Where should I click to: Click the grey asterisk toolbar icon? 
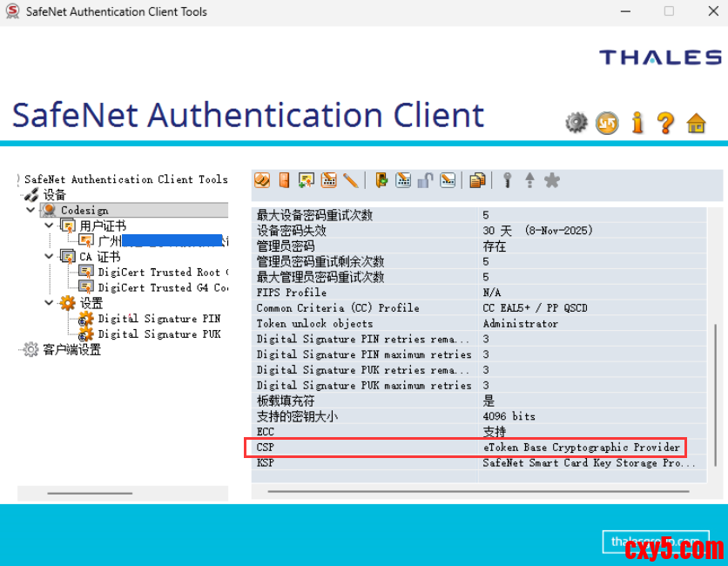[552, 180]
